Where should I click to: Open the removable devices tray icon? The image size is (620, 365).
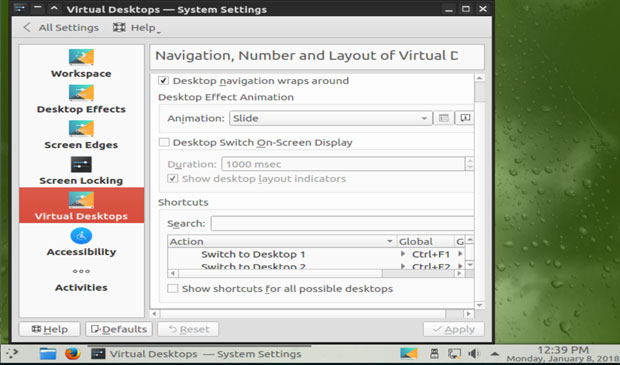coord(434,353)
